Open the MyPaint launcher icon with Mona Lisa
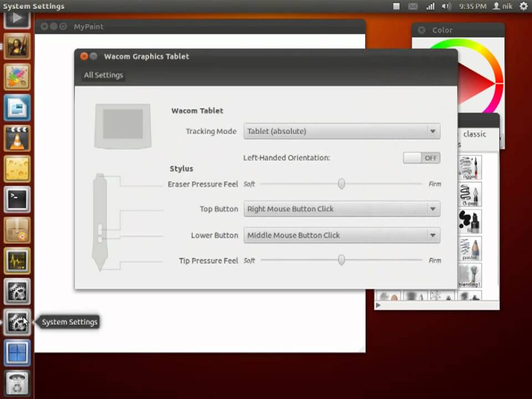Image resolution: width=532 pixels, height=399 pixels. pyautogui.click(x=17, y=47)
